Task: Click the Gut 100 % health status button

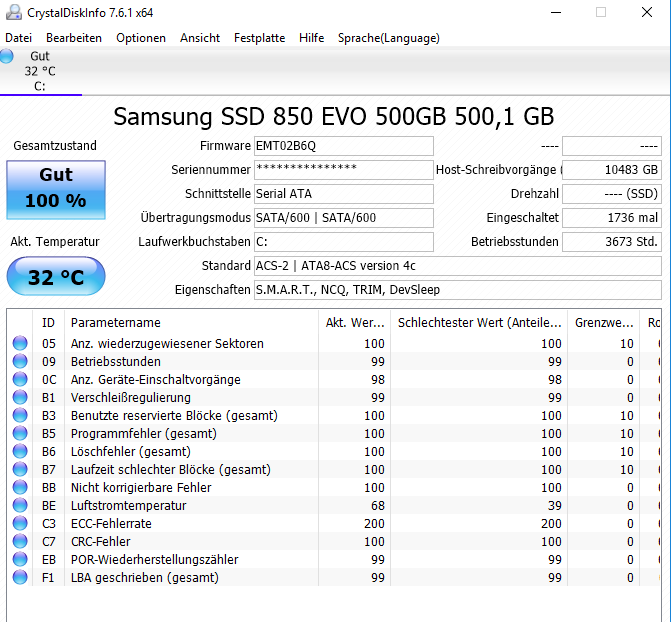Action: 56,190
